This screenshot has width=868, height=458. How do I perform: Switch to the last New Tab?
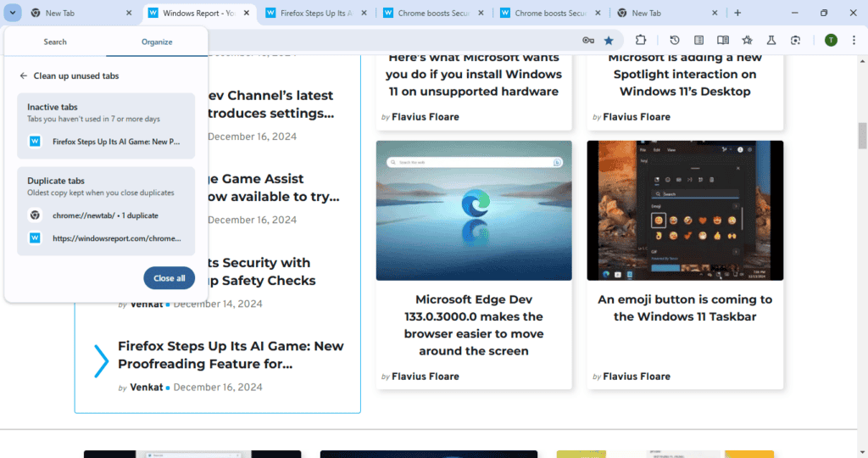click(x=667, y=13)
